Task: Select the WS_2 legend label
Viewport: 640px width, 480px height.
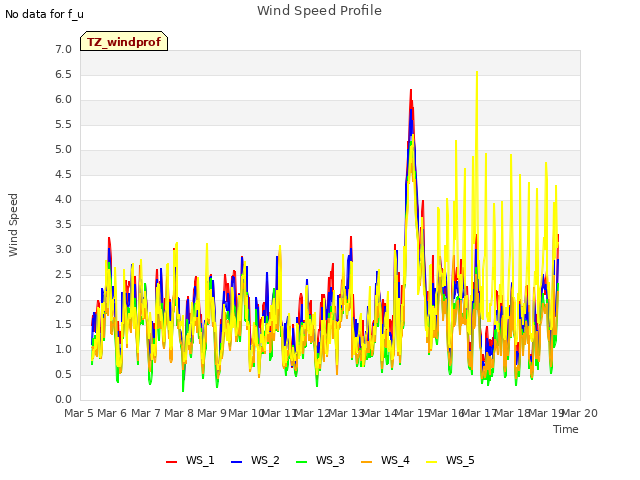Action: (265, 460)
